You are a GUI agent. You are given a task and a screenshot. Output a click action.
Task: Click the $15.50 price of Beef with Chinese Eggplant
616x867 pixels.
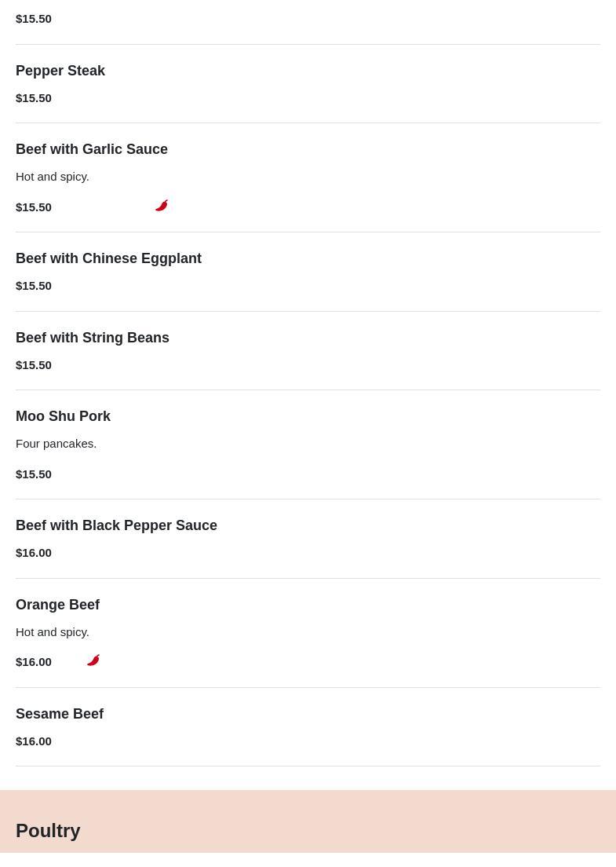pyautogui.click(x=34, y=286)
